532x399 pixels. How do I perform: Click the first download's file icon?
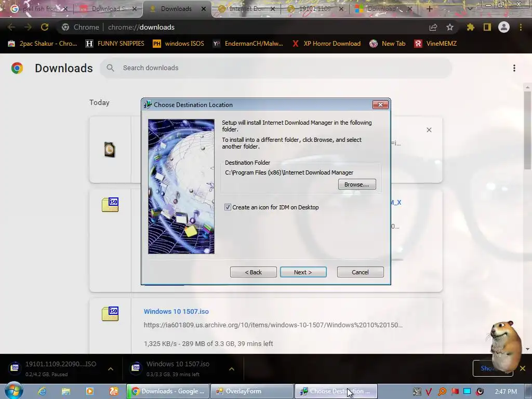coord(110,150)
